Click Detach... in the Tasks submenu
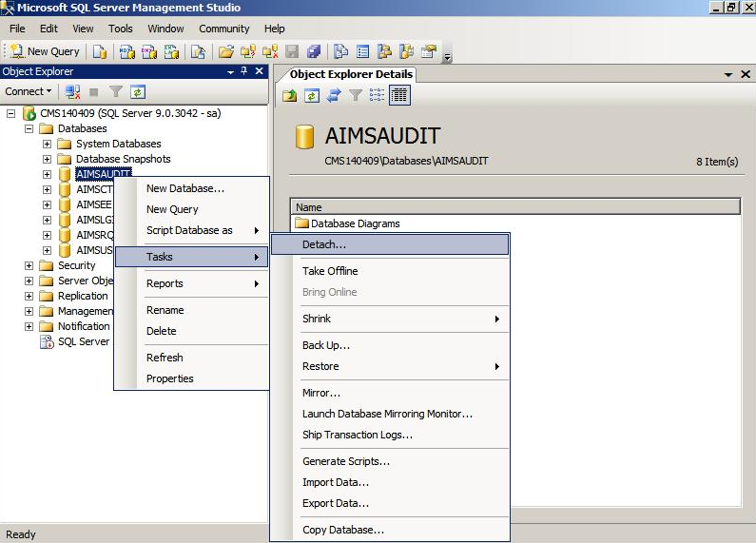Image resolution: width=756 pixels, height=543 pixels. pyautogui.click(x=390, y=244)
